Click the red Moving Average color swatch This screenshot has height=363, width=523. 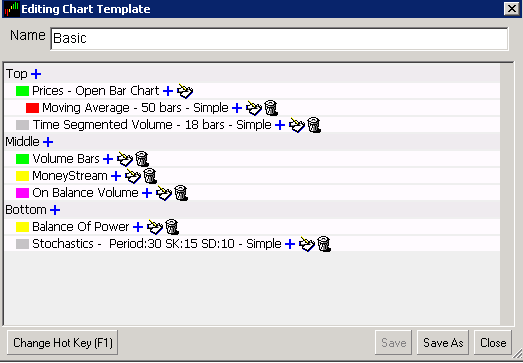pos(32,108)
